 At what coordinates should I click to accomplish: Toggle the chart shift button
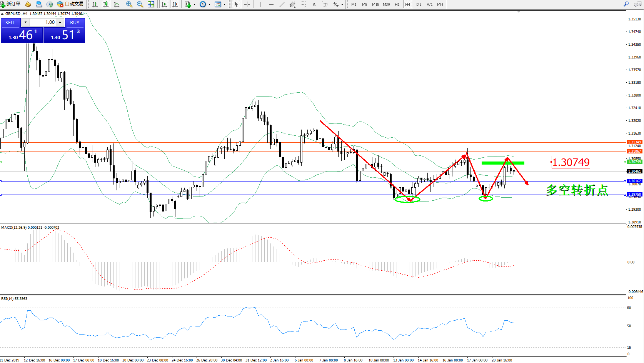(x=175, y=4)
